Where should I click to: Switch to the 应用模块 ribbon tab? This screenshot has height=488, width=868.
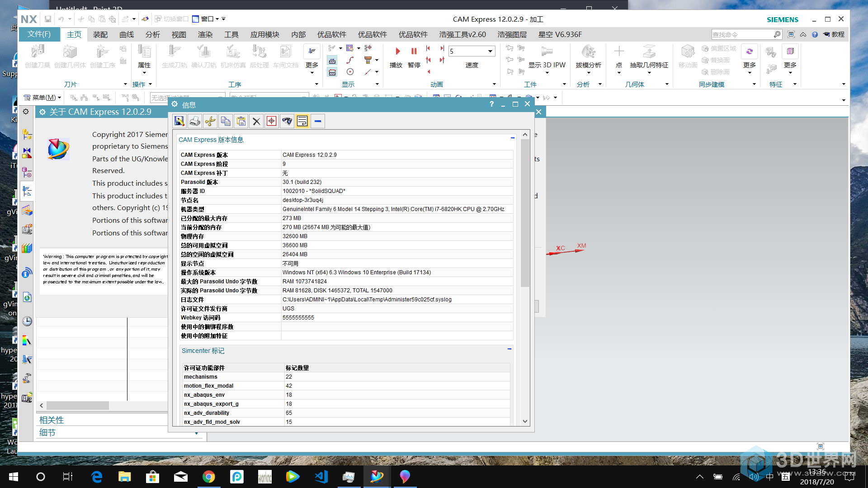coord(265,34)
